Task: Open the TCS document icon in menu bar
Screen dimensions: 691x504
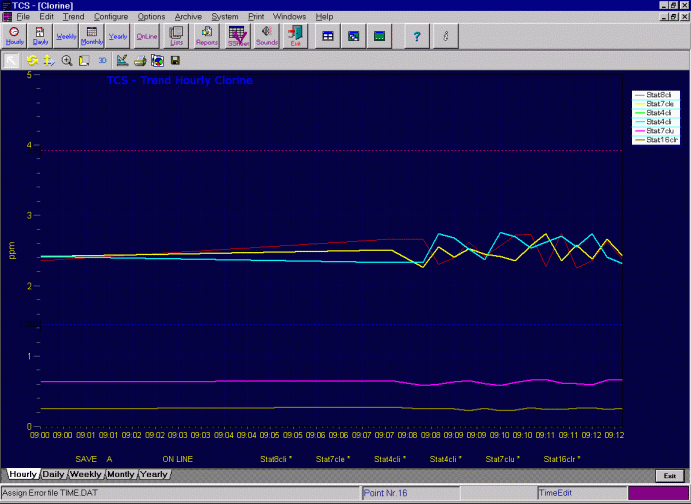Action: (x=7, y=17)
